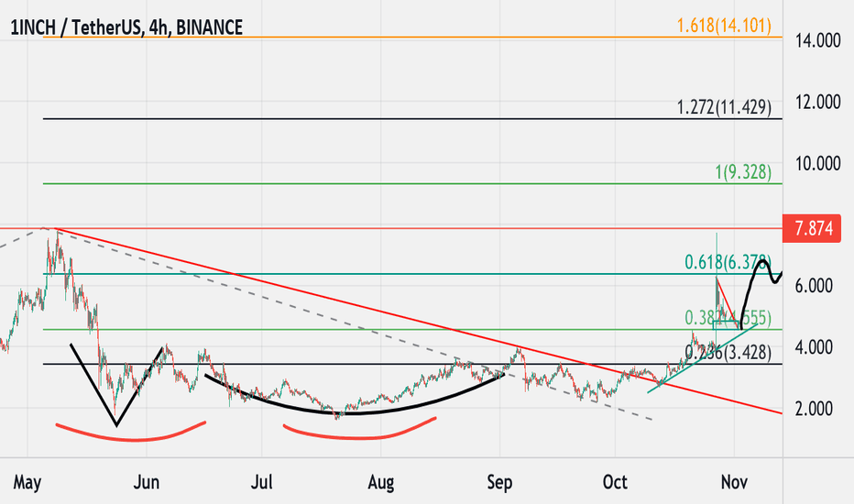
Task: Click the 14.000 price axis value
Action: pyautogui.click(x=817, y=40)
